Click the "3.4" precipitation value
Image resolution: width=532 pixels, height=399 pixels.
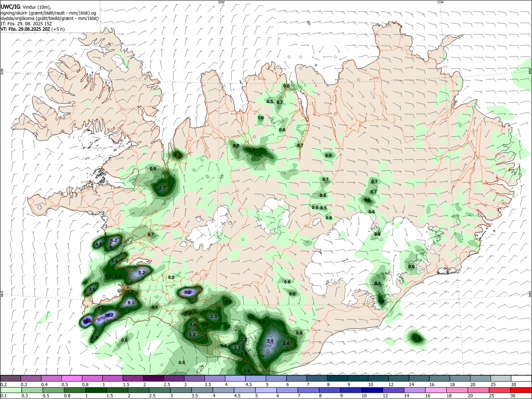pyautogui.click(x=115, y=261)
